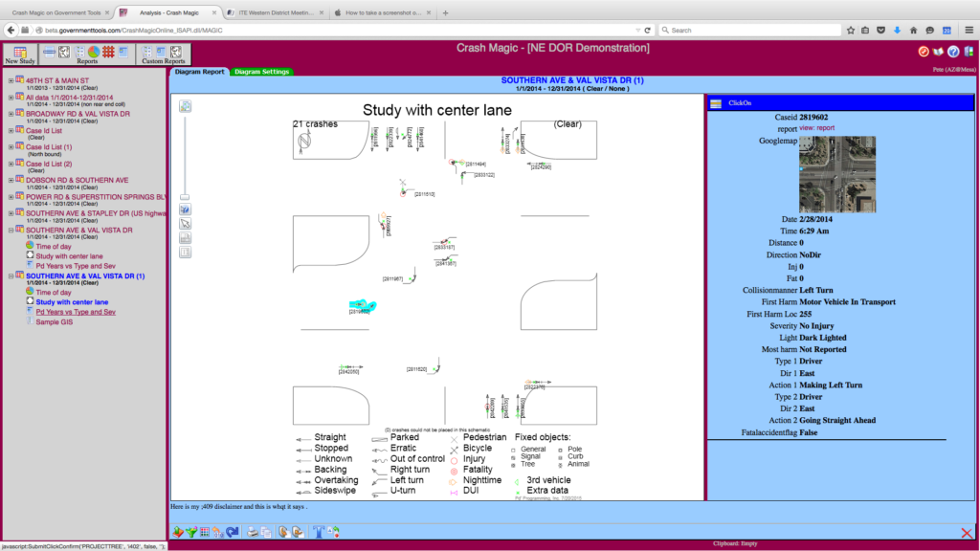Select the Case Id List (2) study
Screen dimensions: 980x551
pos(49,164)
